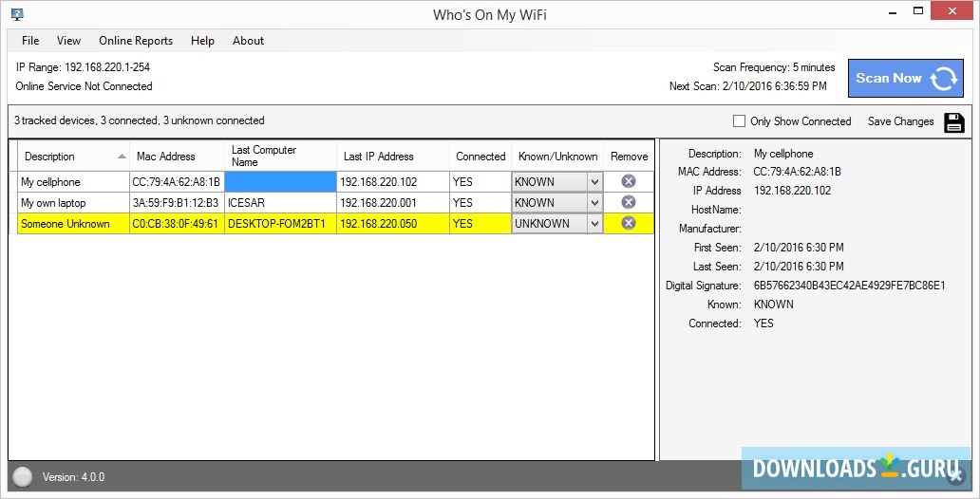The height and width of the screenshot is (499, 980).
Task: Click the Last Computer Name column header
Action: (281, 157)
